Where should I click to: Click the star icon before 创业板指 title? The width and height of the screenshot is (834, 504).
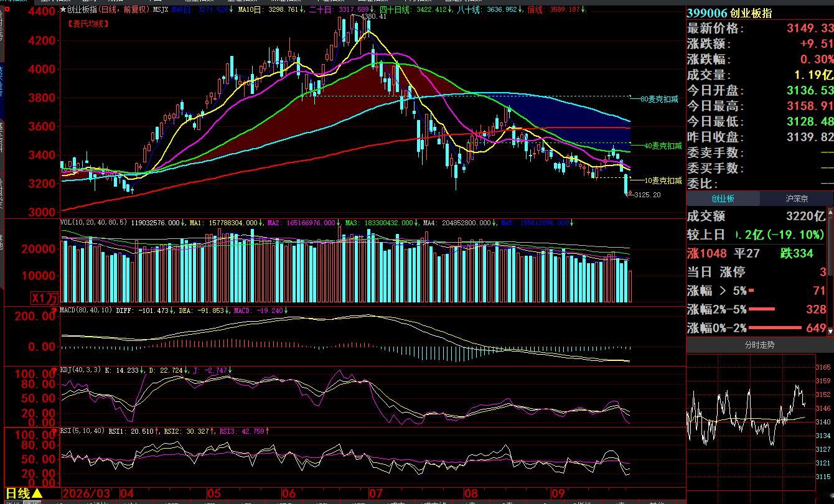click(63, 10)
